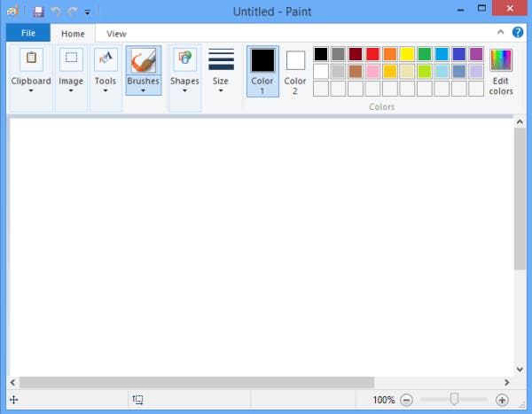The width and height of the screenshot is (532, 414).
Task: Click the Undo arrow in title bar
Action: click(56, 12)
